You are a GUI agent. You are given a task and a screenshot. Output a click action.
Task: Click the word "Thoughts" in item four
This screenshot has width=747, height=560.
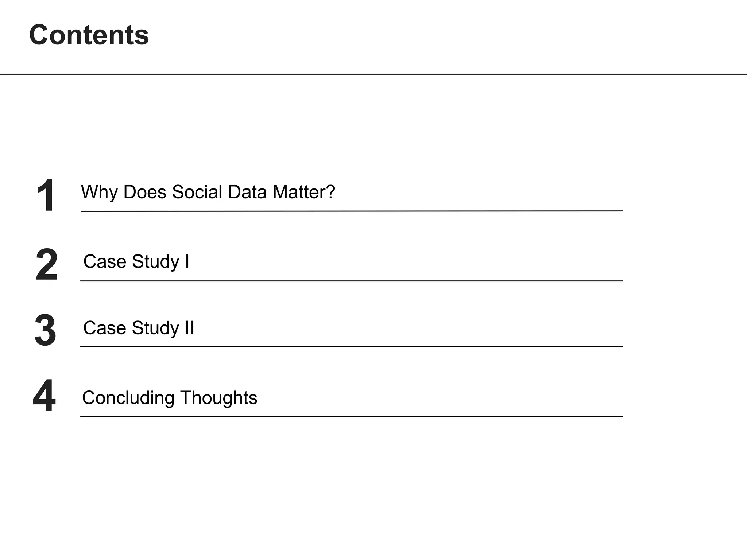(218, 398)
